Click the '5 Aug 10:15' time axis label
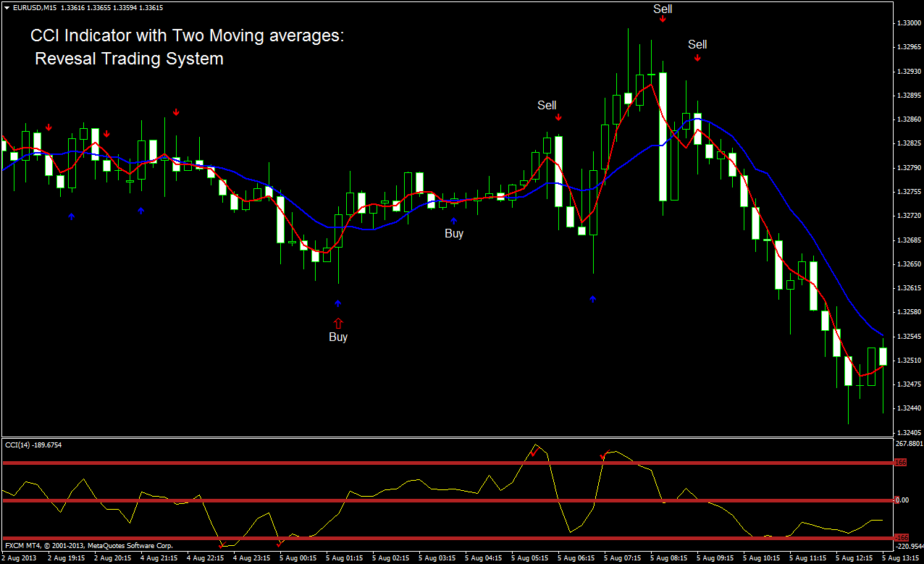 pos(763,559)
